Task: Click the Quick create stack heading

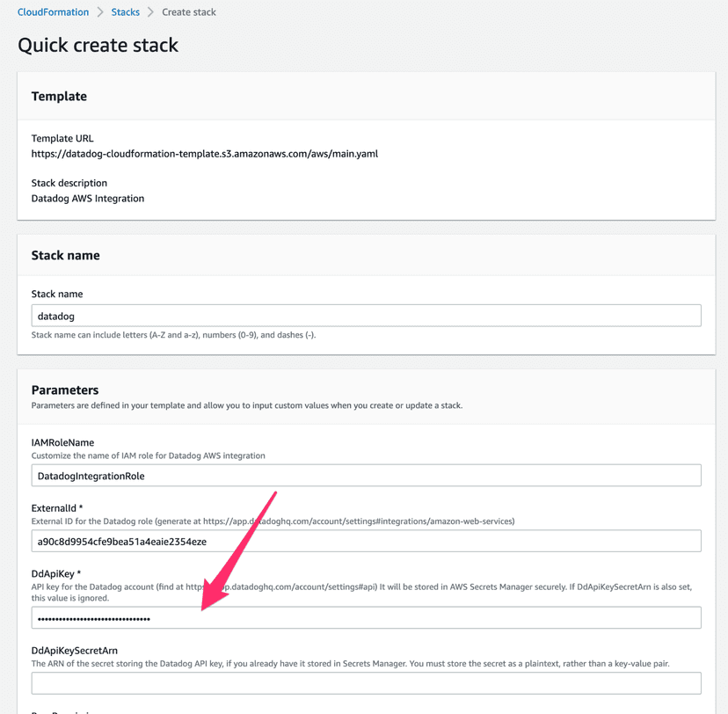Action: coord(98,45)
